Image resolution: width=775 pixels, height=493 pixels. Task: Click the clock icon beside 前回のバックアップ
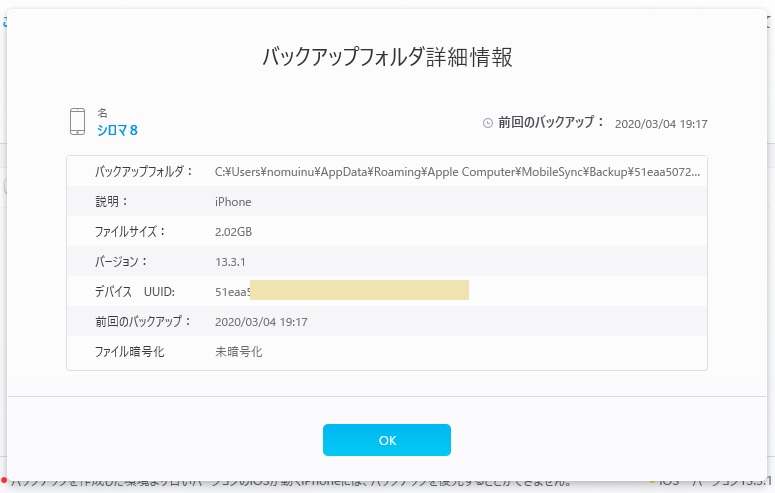pos(487,123)
